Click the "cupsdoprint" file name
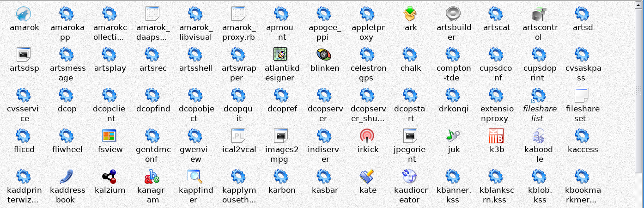The width and height of the screenshot is (644, 208). [x=540, y=73]
